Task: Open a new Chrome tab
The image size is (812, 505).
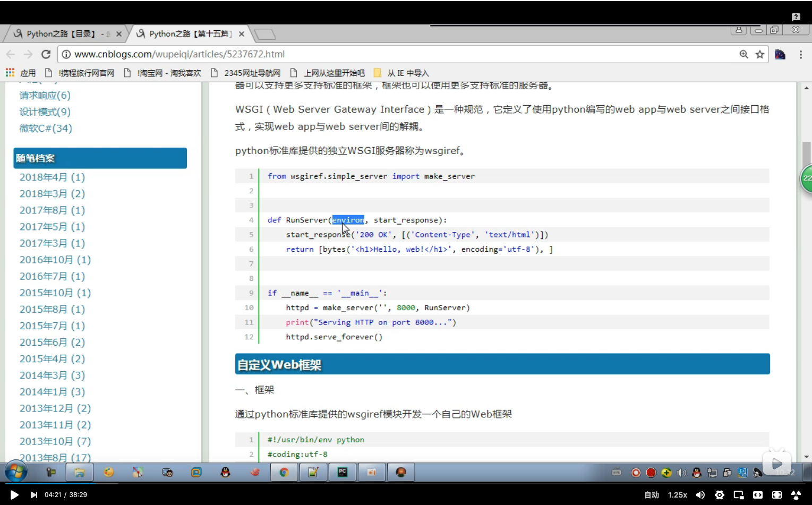Action: [264, 35]
